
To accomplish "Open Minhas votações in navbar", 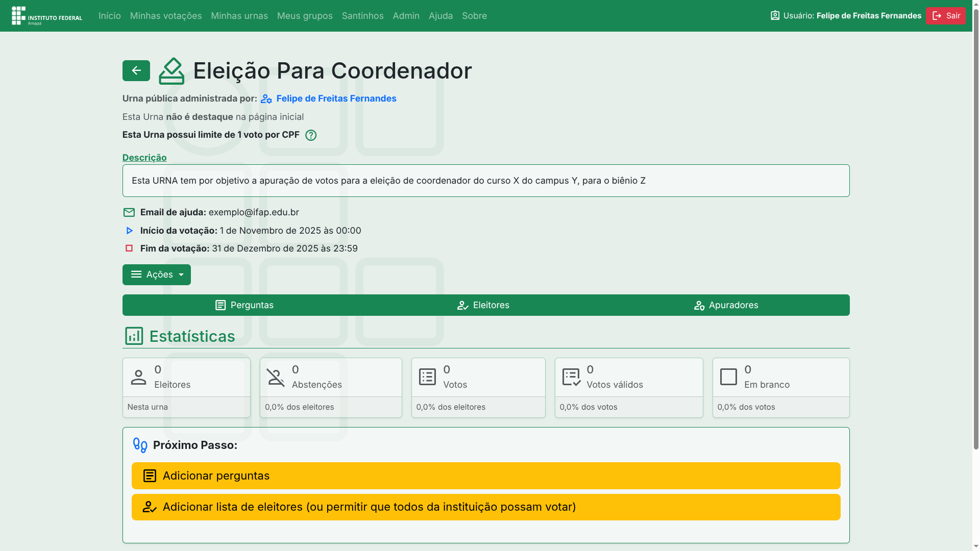I will (x=166, y=16).
